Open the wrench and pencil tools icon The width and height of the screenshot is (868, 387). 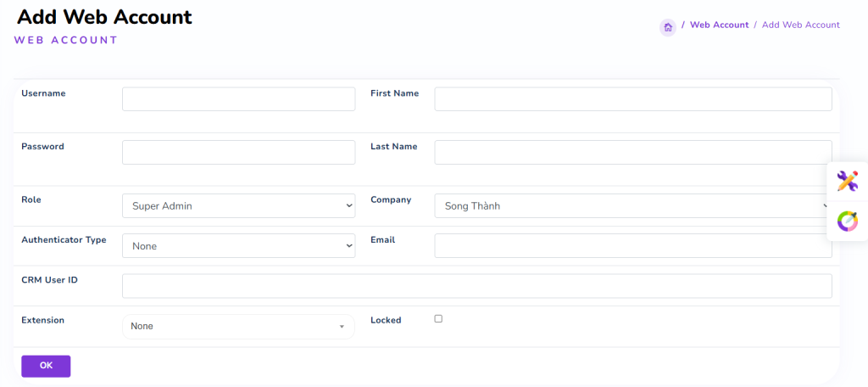(847, 181)
